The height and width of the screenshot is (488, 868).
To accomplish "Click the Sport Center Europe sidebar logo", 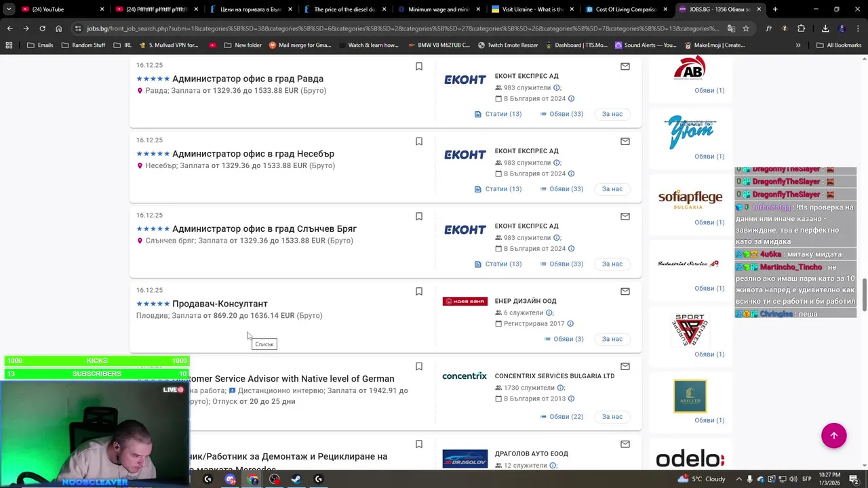I will [690, 330].
